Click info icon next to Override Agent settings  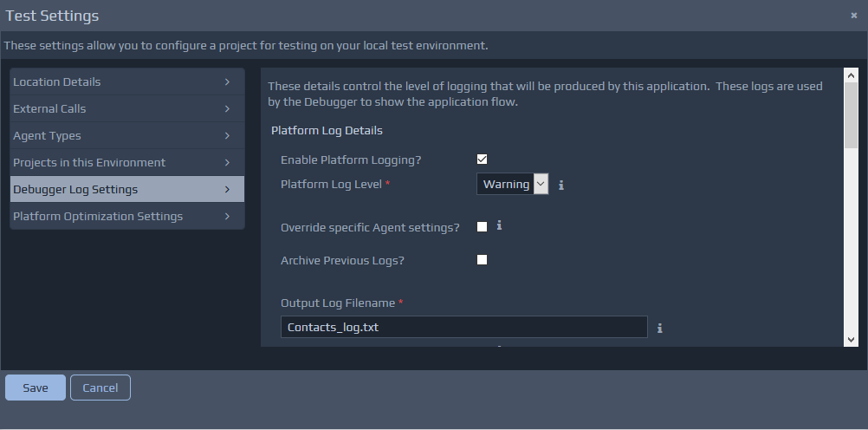[x=499, y=225]
